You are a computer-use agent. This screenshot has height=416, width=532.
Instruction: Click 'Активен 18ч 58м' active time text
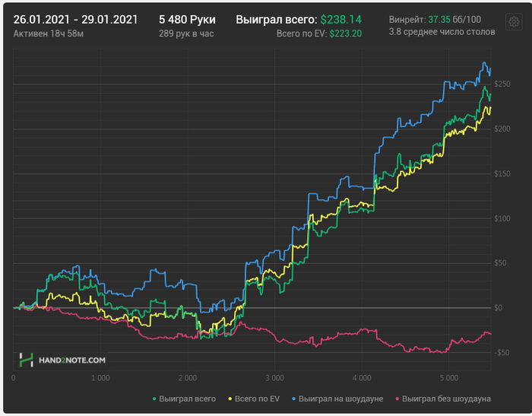[48, 33]
